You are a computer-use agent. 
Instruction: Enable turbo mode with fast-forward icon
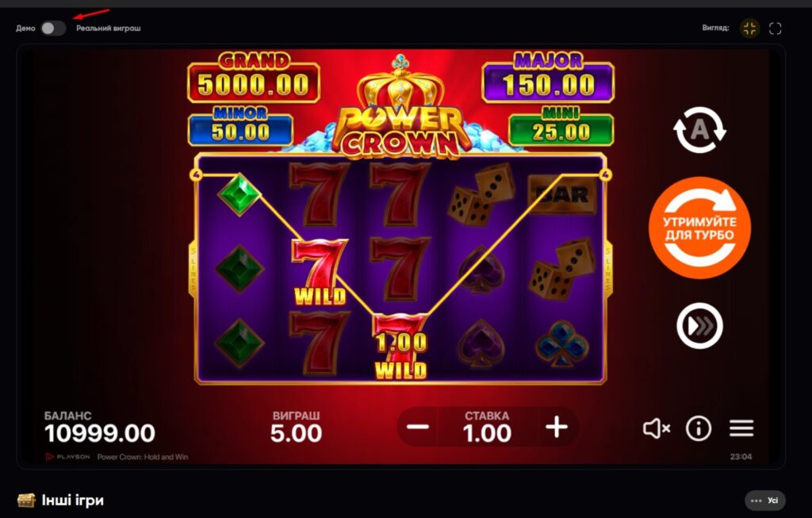click(x=699, y=326)
